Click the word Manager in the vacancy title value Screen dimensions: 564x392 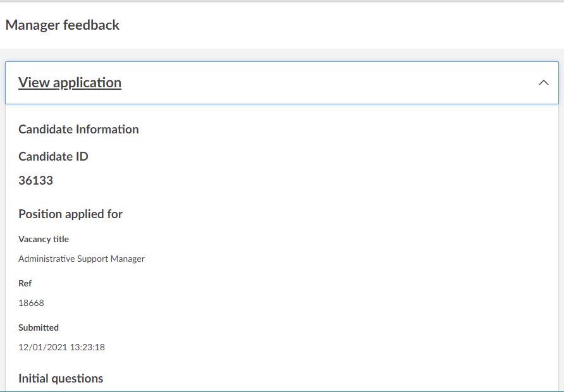click(128, 259)
